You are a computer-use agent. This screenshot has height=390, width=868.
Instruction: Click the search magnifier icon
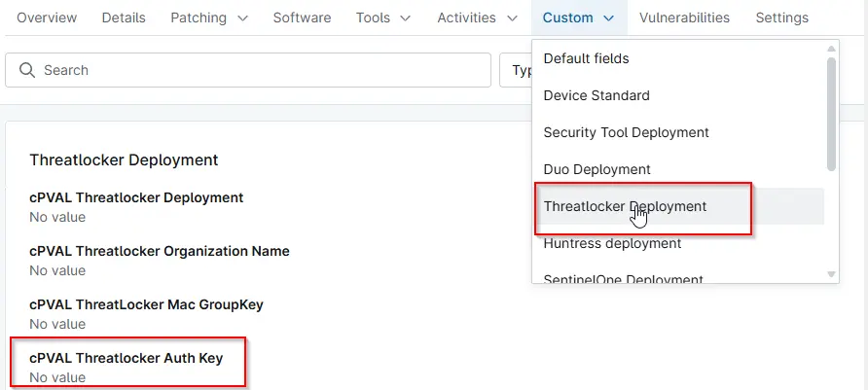click(26, 70)
